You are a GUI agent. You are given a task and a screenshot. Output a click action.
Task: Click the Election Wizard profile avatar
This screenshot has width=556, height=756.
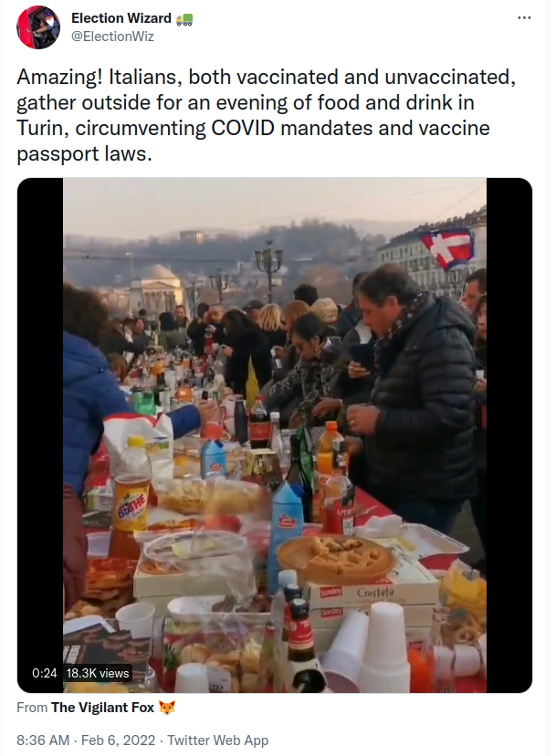(38, 27)
